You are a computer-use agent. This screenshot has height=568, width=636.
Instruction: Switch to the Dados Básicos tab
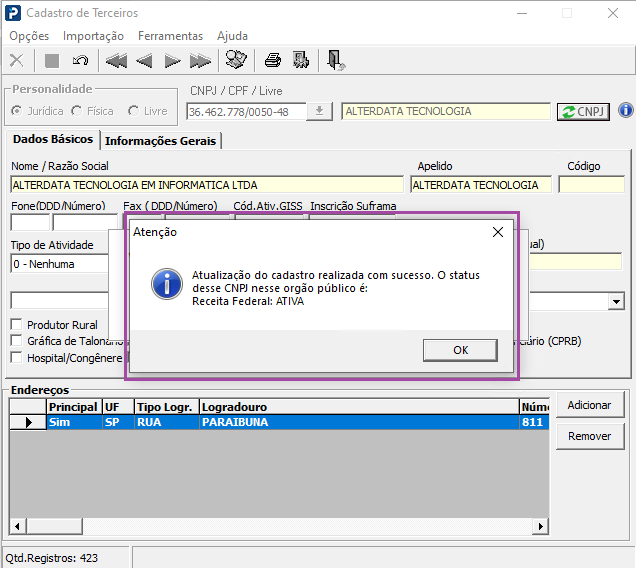click(53, 139)
